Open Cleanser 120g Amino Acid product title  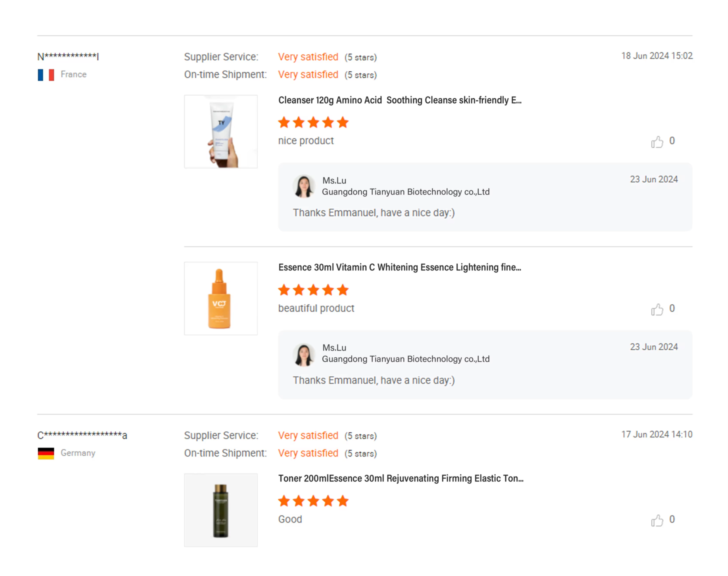click(400, 100)
